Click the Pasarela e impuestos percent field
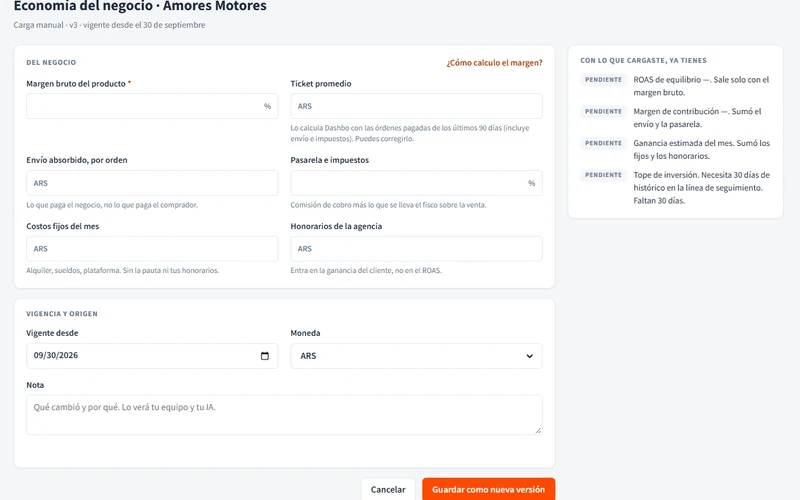The width and height of the screenshot is (800, 500). tap(416, 183)
